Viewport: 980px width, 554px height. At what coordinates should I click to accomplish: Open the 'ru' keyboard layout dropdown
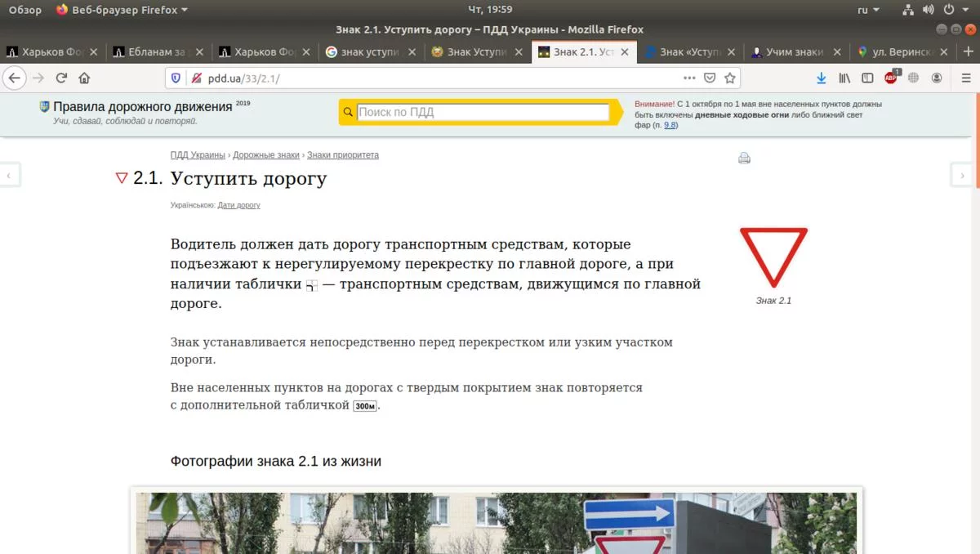coord(868,10)
